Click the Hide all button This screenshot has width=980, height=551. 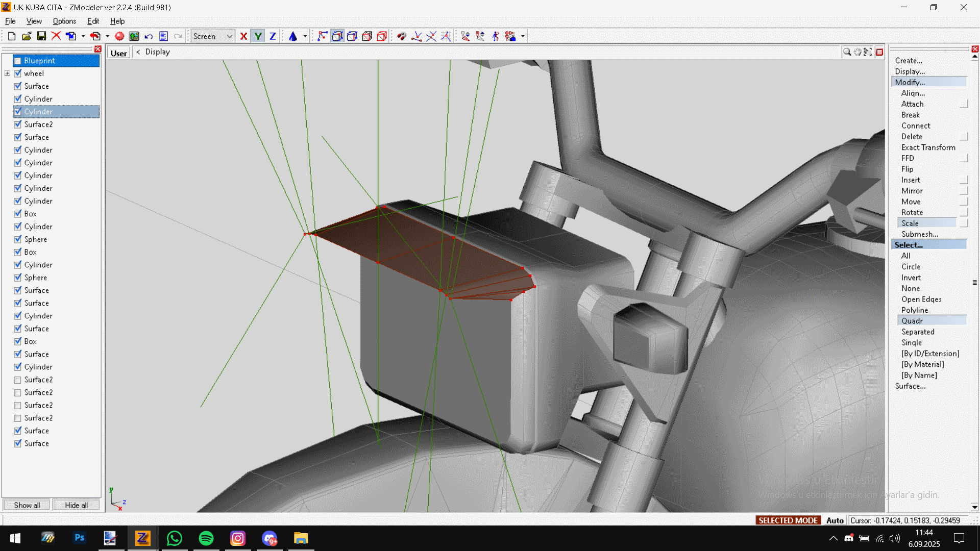(76, 505)
